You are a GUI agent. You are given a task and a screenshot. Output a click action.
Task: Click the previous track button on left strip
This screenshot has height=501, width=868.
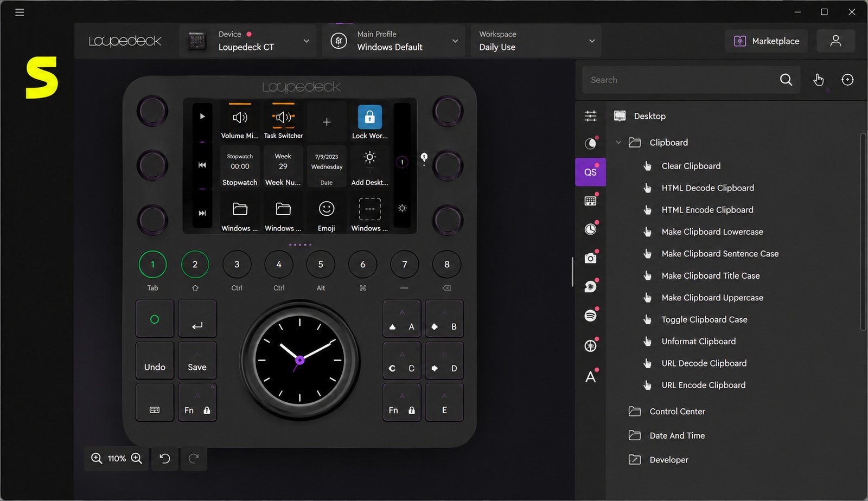click(202, 165)
